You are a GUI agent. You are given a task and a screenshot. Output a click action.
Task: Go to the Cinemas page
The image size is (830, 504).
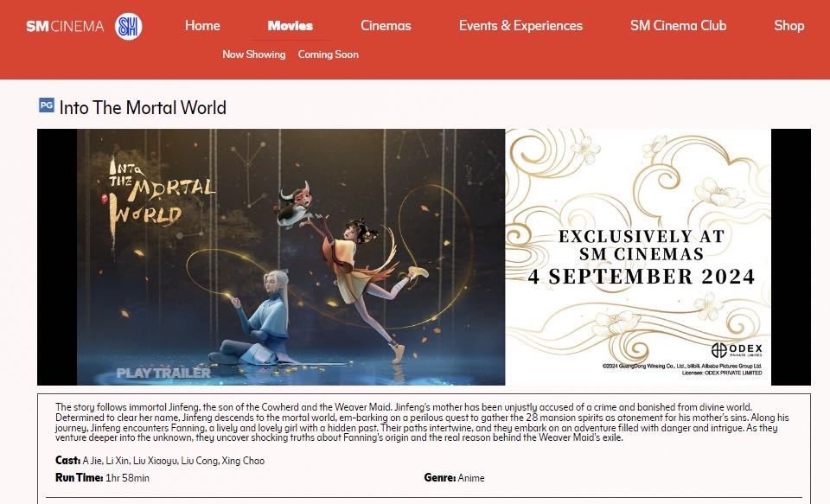coord(386,25)
